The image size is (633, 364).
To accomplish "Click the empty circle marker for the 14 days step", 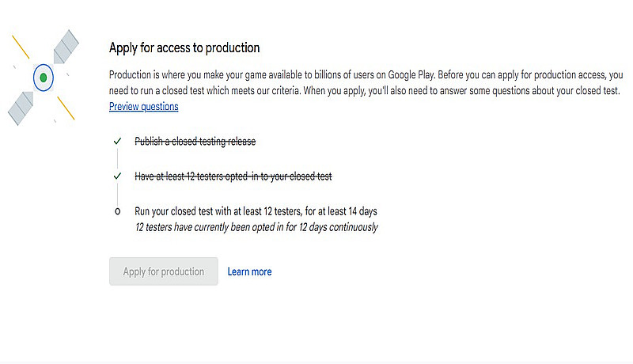I will pos(117,211).
